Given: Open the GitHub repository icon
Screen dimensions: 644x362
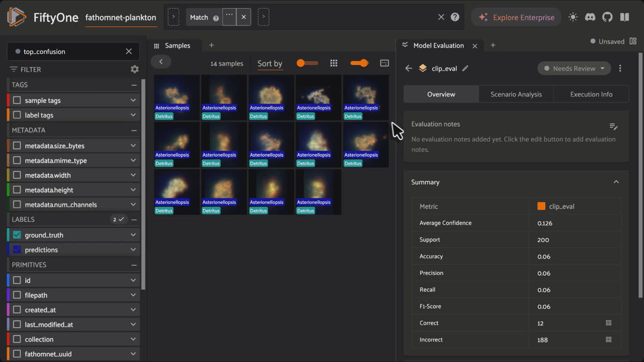Looking at the screenshot, I should click(607, 17).
